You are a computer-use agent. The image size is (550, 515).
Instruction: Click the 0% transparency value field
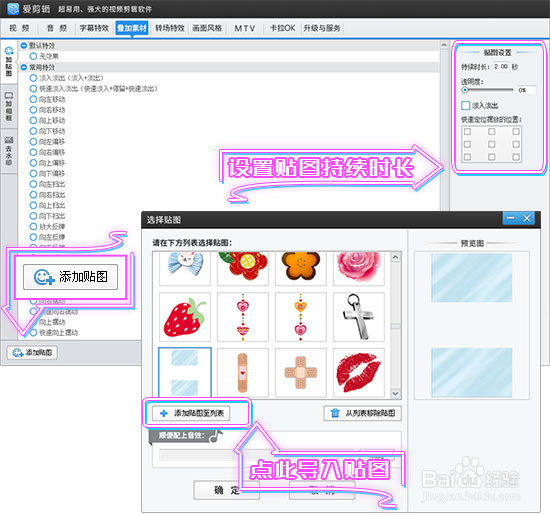click(526, 90)
